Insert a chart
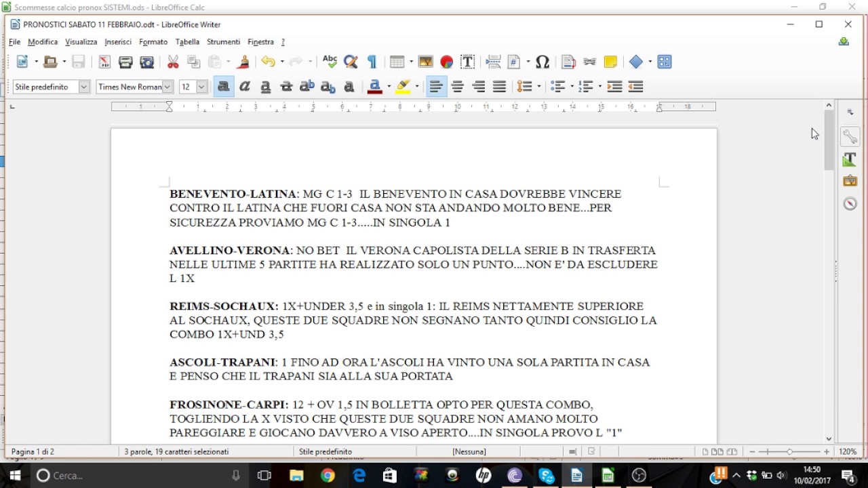The height and width of the screenshot is (488, 868). [446, 62]
